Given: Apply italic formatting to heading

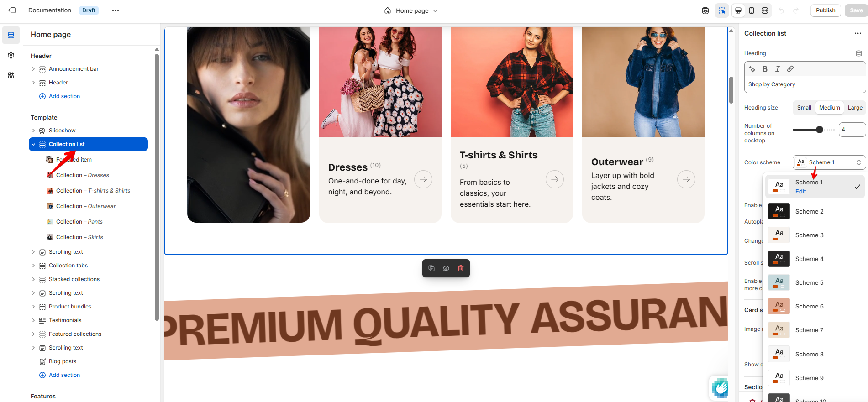Looking at the screenshot, I should (778, 69).
